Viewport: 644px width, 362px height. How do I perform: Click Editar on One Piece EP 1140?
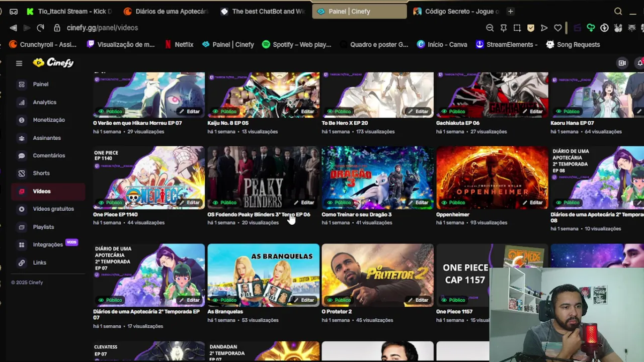(189, 203)
